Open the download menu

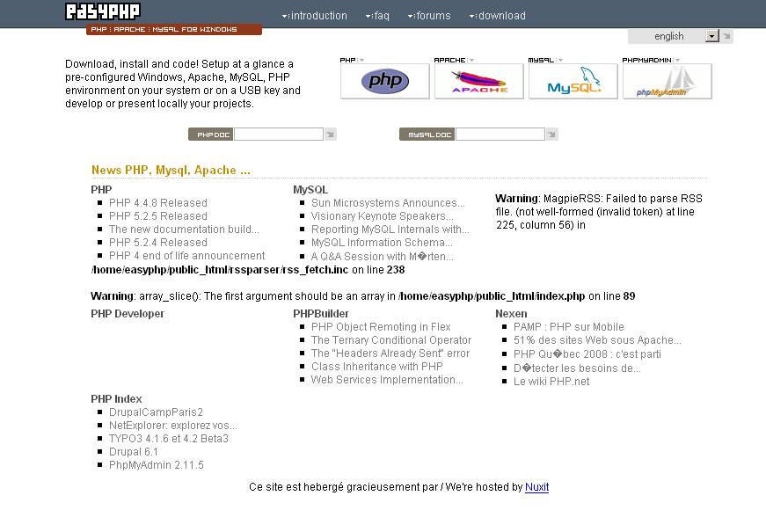coord(500,15)
